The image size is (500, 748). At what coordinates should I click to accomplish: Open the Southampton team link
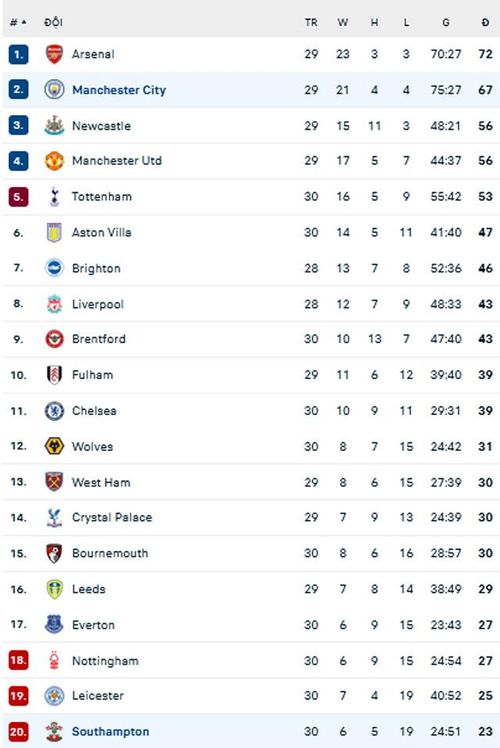click(110, 731)
